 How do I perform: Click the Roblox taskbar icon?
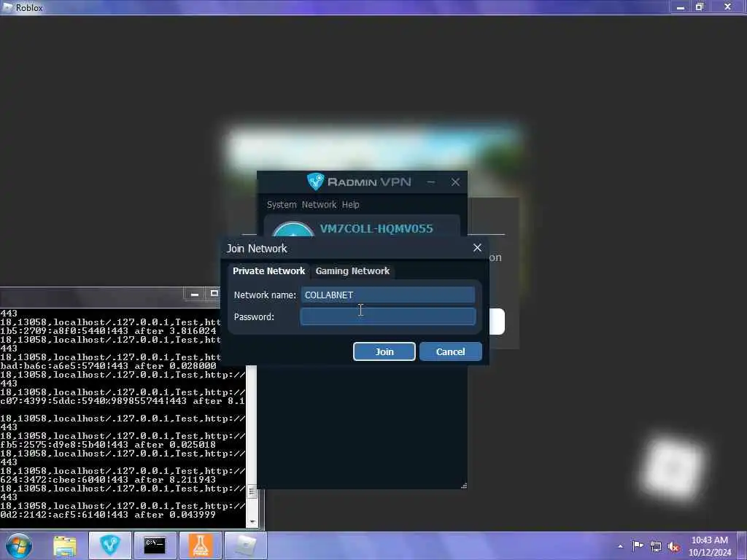click(246, 545)
